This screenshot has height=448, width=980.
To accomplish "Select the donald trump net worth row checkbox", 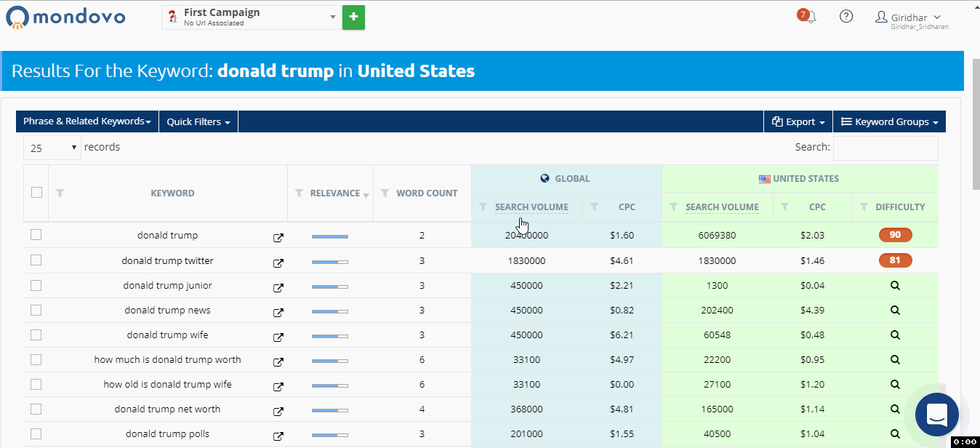I will (36, 409).
